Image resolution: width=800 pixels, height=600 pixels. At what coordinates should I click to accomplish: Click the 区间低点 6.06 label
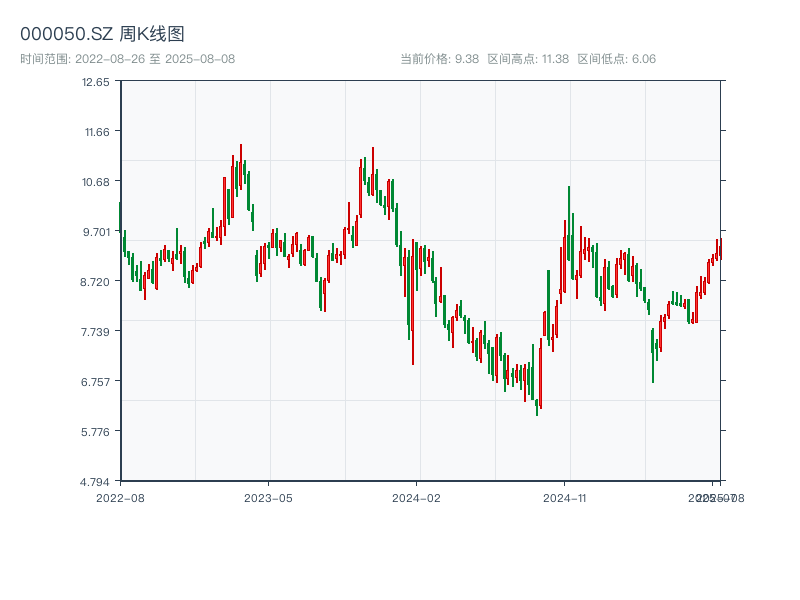point(617,59)
